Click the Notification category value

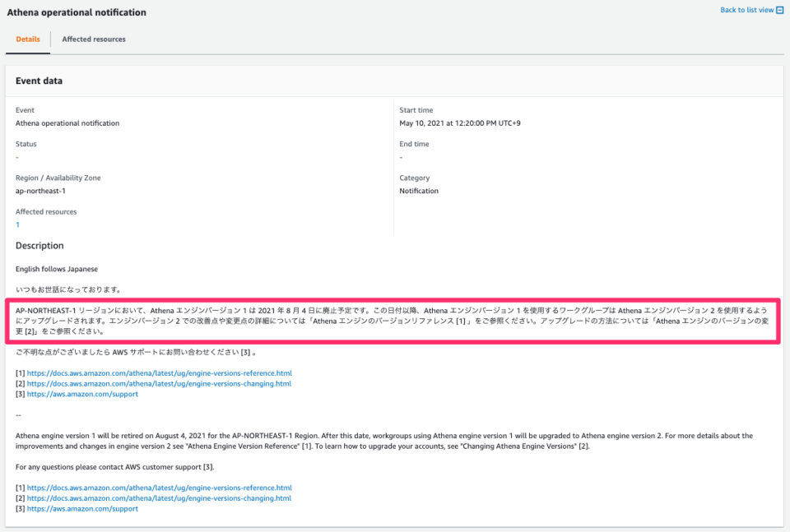coord(421,190)
